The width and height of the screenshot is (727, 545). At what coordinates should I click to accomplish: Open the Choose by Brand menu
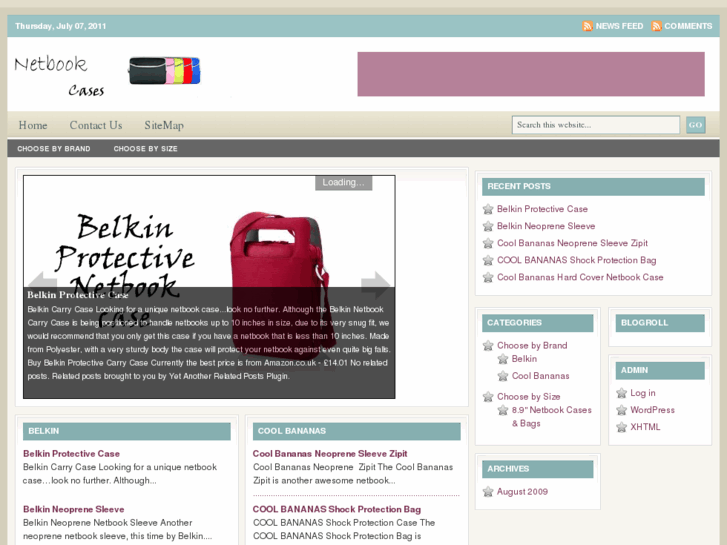coord(54,149)
